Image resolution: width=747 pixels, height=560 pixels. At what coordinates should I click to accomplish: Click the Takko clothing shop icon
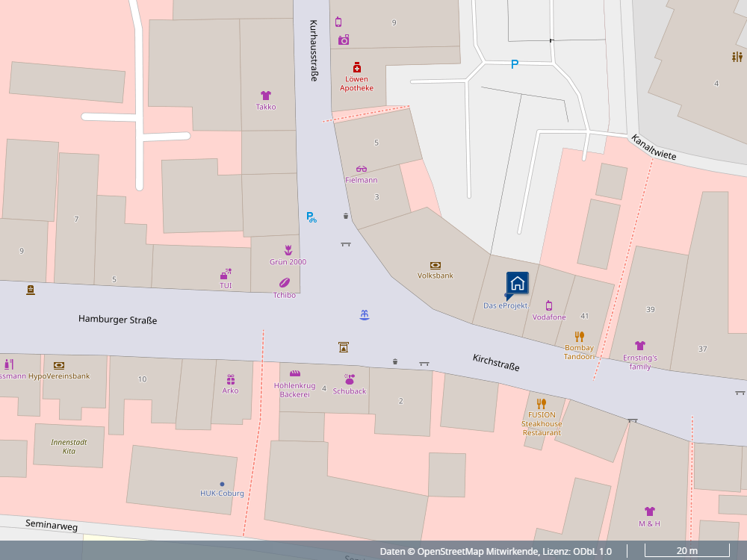click(266, 95)
